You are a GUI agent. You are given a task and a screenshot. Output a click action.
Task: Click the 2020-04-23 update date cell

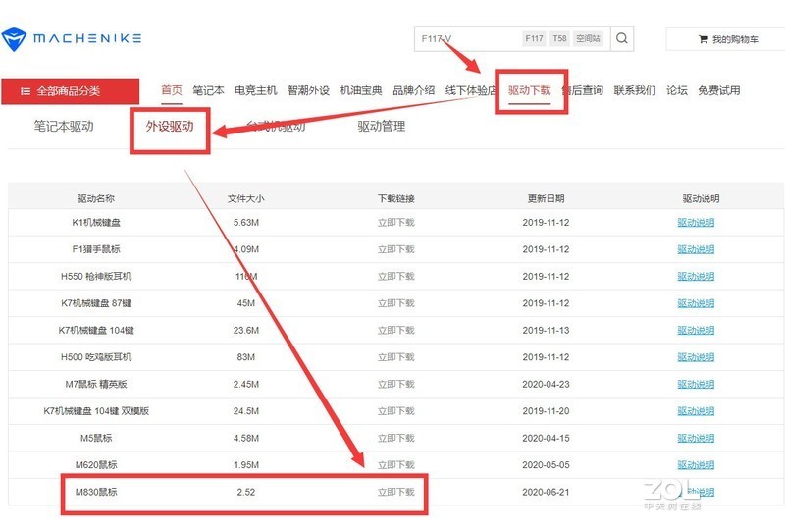[x=546, y=384]
